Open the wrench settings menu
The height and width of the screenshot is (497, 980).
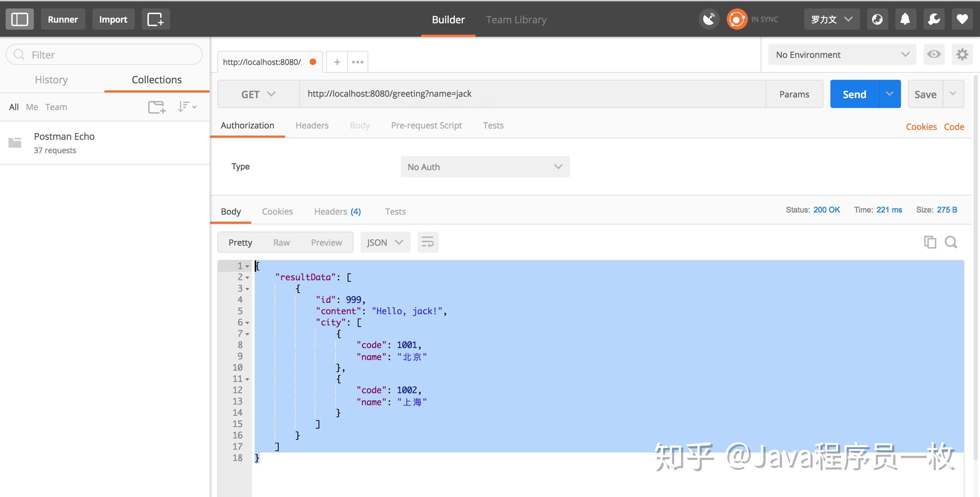pos(934,19)
